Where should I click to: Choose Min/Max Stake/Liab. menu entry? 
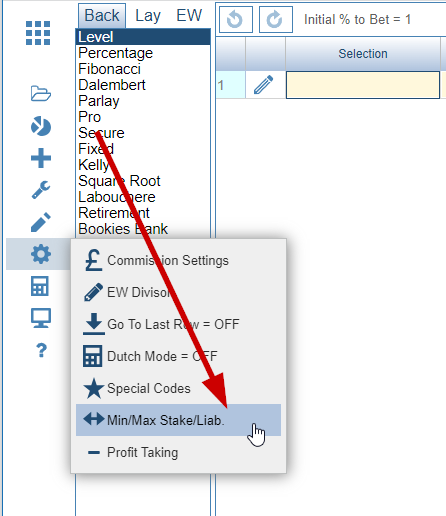pyautogui.click(x=178, y=420)
